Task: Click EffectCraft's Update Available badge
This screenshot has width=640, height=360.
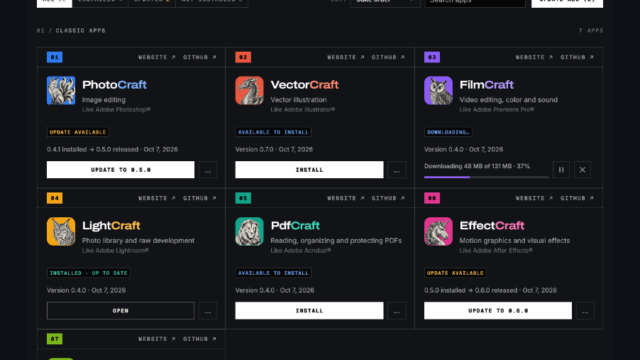Action: click(455, 273)
